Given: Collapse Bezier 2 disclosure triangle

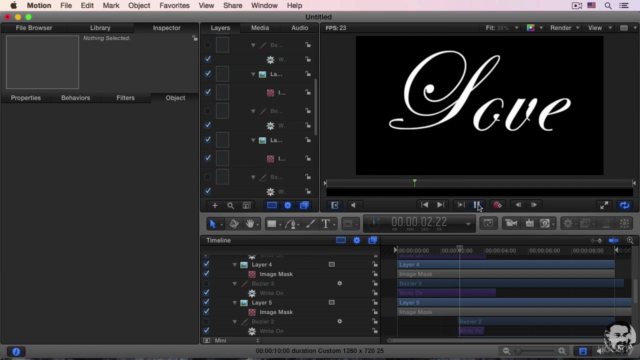Looking at the screenshot, I should point(235,322).
